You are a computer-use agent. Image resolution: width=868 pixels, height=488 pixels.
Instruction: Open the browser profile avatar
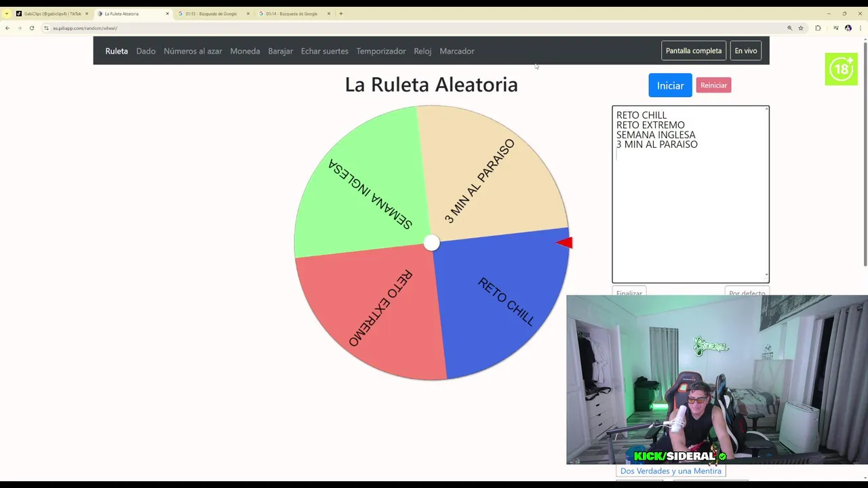pos(848,28)
